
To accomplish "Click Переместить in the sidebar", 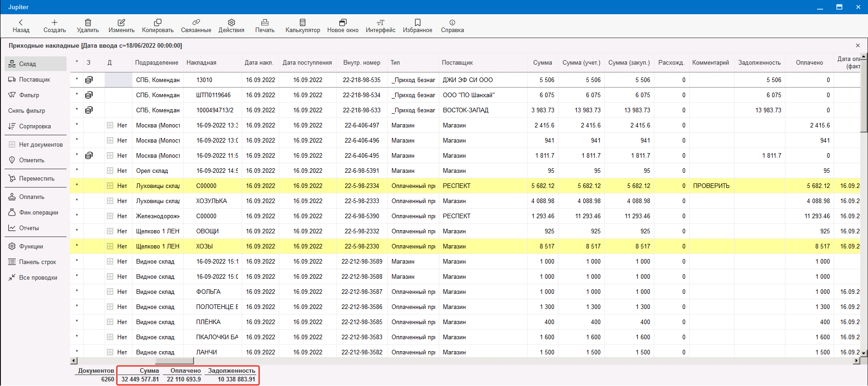I will [x=35, y=178].
